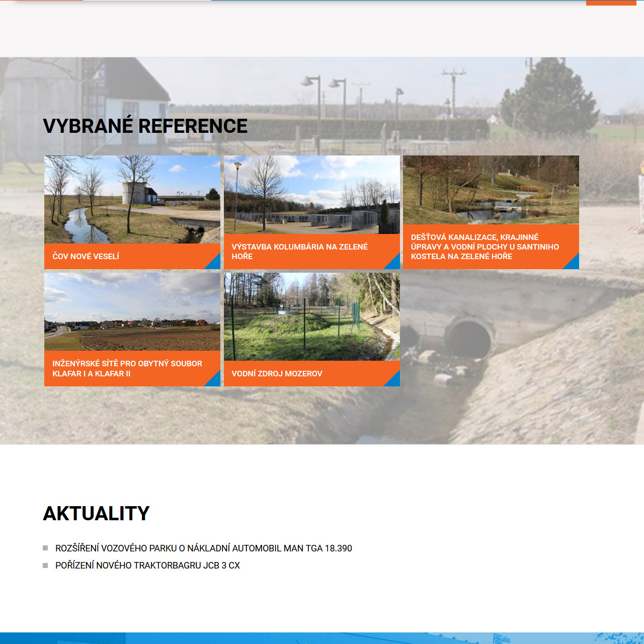The width and height of the screenshot is (644, 644).
Task: Click the blue corner on Dešťová kanalizace card
Action: 574,264
